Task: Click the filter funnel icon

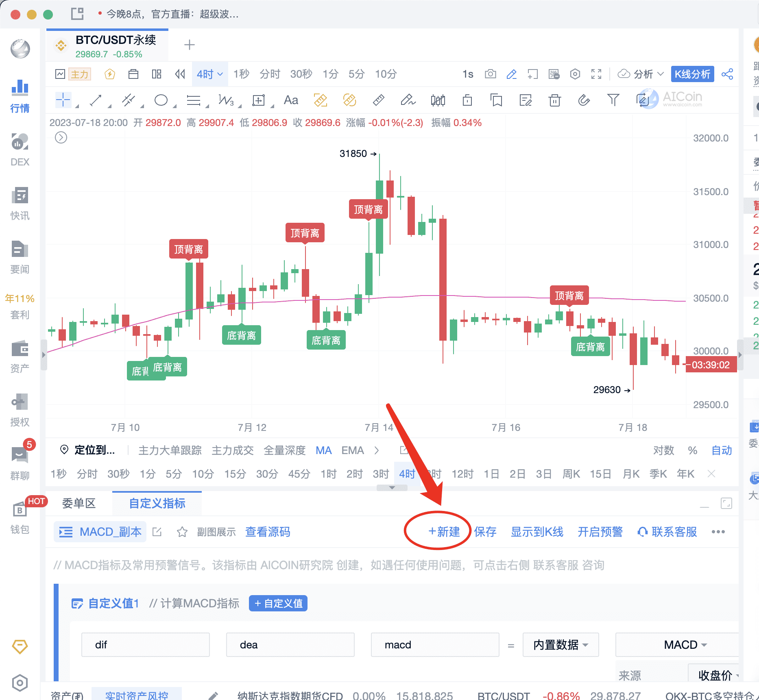Action: pos(613,100)
